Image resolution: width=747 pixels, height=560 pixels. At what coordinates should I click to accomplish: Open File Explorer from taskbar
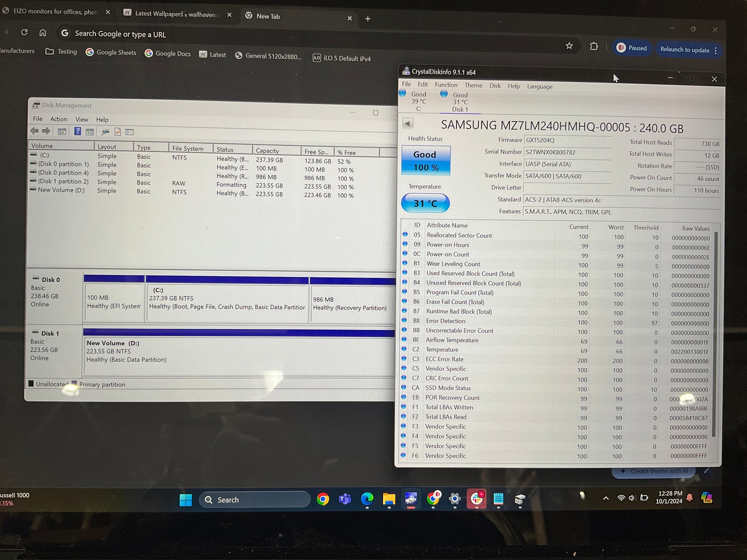click(x=389, y=499)
